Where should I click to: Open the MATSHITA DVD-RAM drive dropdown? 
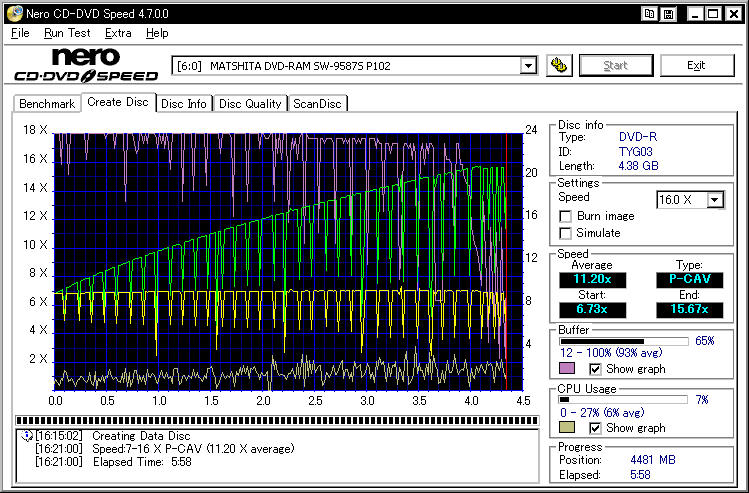point(528,66)
